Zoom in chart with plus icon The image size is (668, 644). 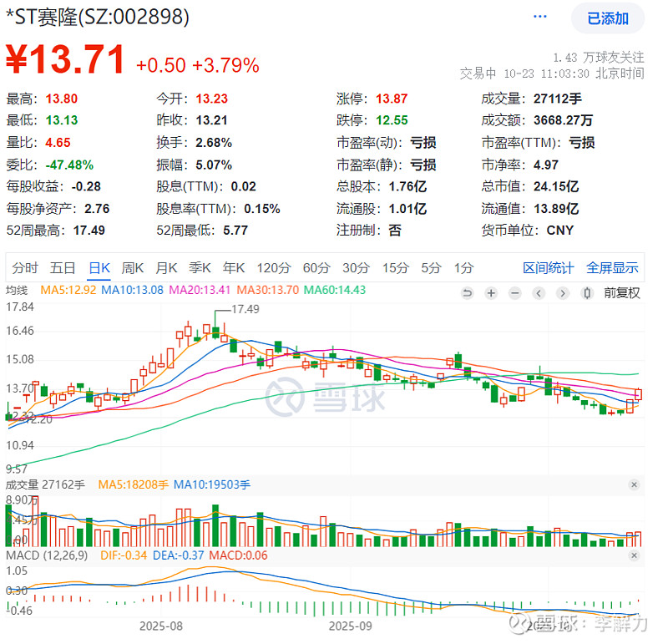click(x=491, y=293)
